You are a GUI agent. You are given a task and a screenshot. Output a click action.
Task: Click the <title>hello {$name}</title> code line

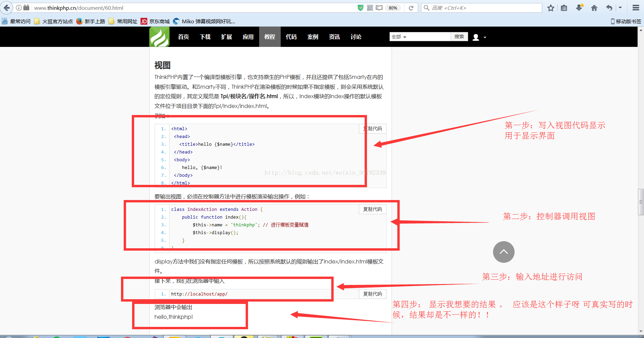217,144
